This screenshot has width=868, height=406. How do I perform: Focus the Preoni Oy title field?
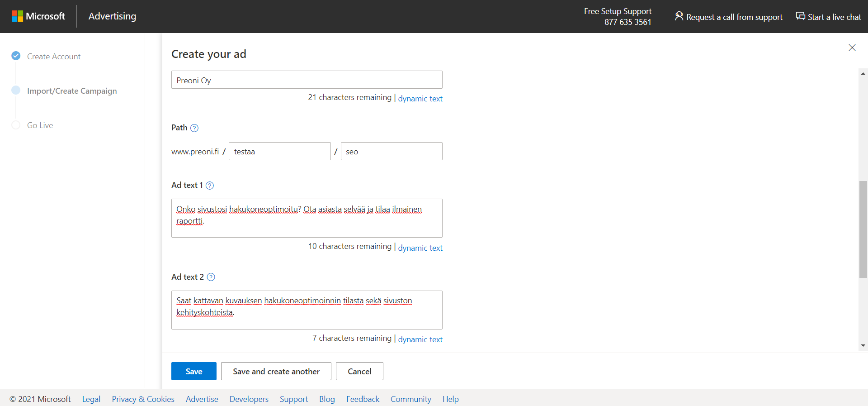(307, 80)
